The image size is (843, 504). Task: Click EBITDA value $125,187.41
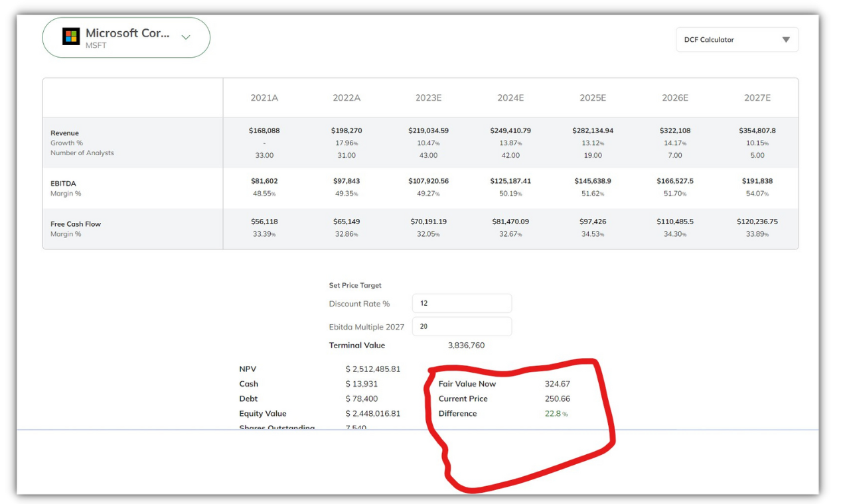(x=510, y=181)
